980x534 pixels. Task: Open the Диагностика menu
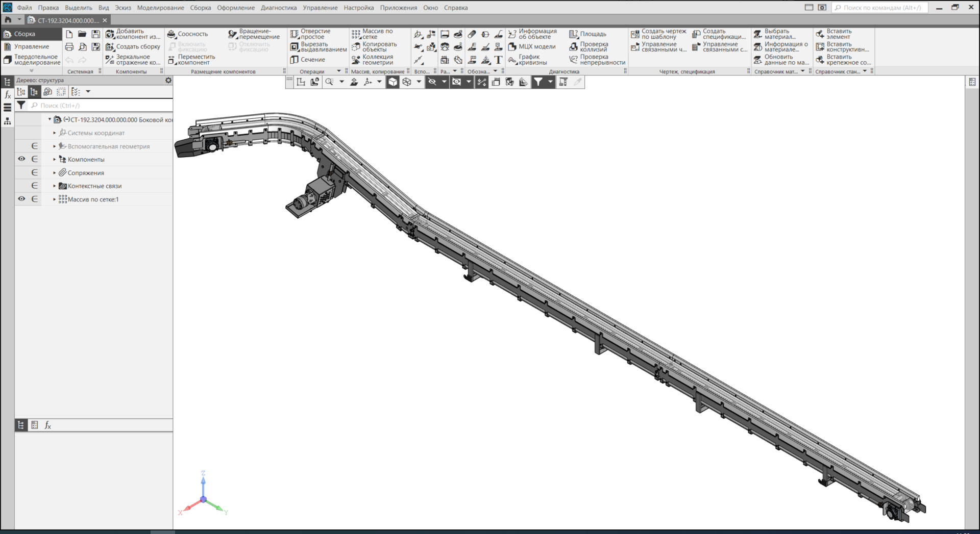point(278,8)
